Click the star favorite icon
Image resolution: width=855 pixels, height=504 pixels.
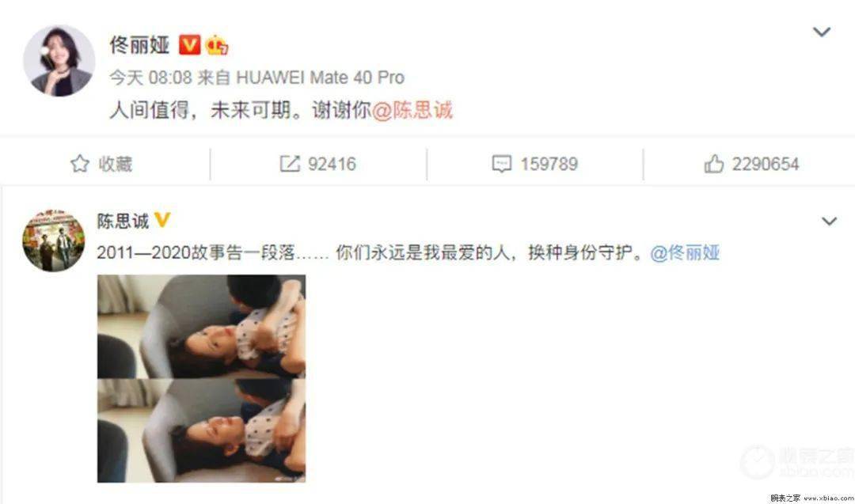pos(80,164)
